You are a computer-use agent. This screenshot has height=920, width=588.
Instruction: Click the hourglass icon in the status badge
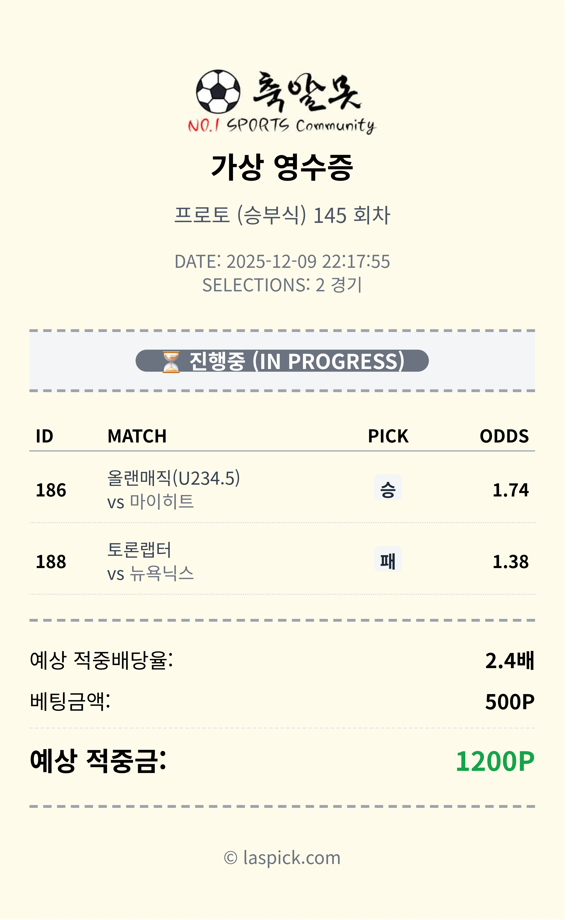coord(171,361)
